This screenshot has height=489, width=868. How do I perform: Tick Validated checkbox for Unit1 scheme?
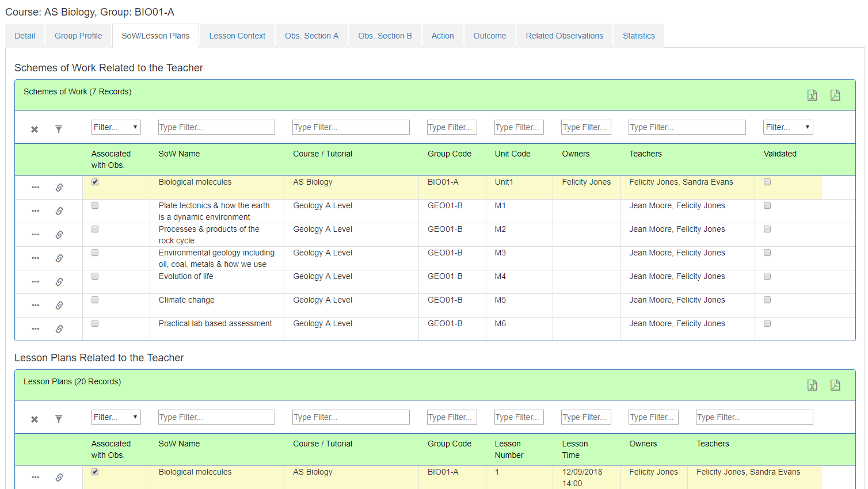tap(767, 182)
